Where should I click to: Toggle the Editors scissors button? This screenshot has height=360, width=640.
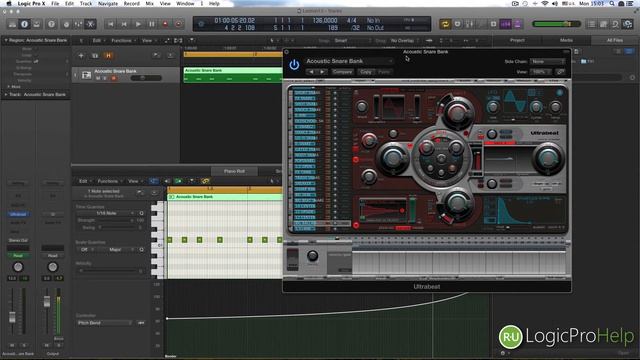point(91,24)
